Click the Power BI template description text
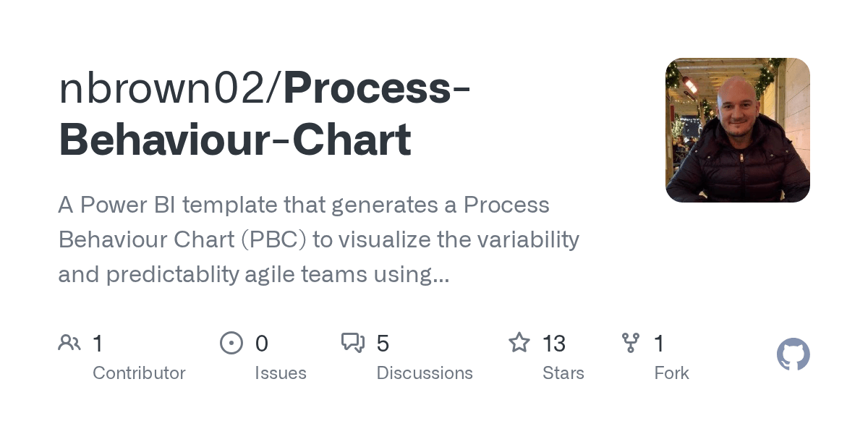 tap(318, 239)
